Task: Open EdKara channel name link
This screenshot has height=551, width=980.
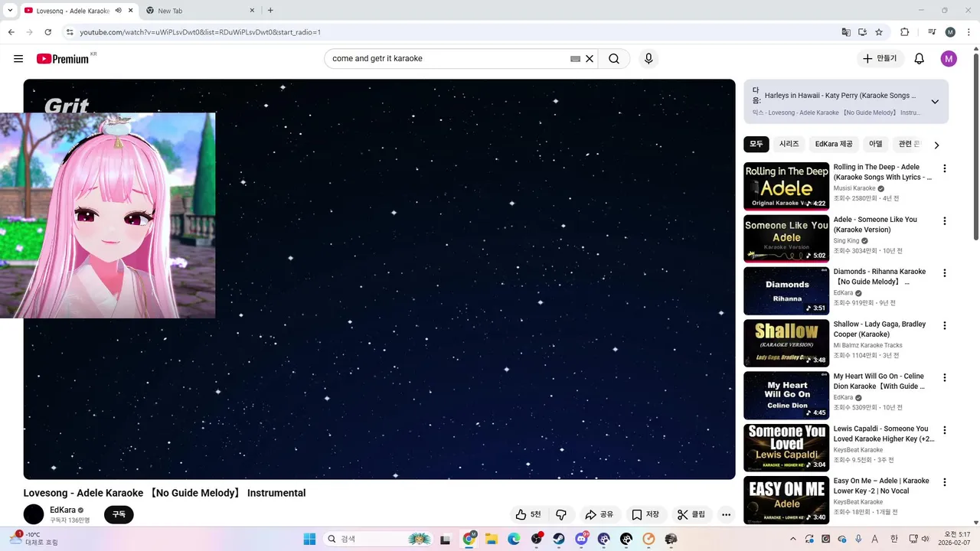Action: point(63,510)
